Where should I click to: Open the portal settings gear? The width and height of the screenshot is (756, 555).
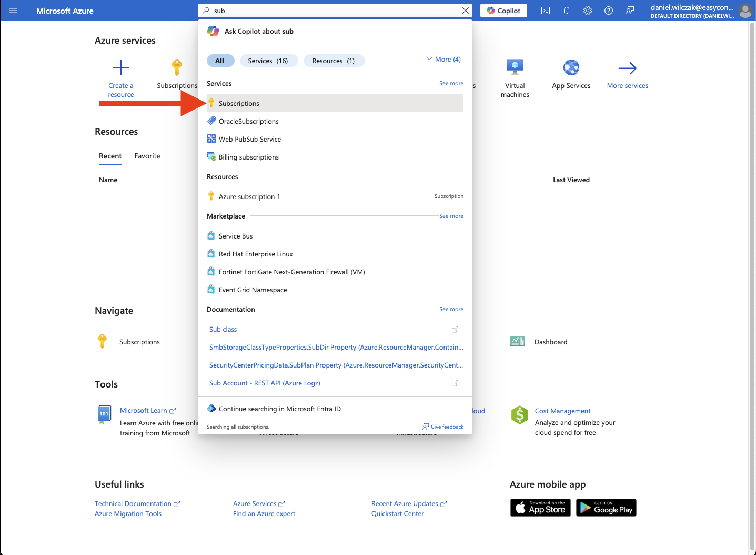click(x=588, y=11)
